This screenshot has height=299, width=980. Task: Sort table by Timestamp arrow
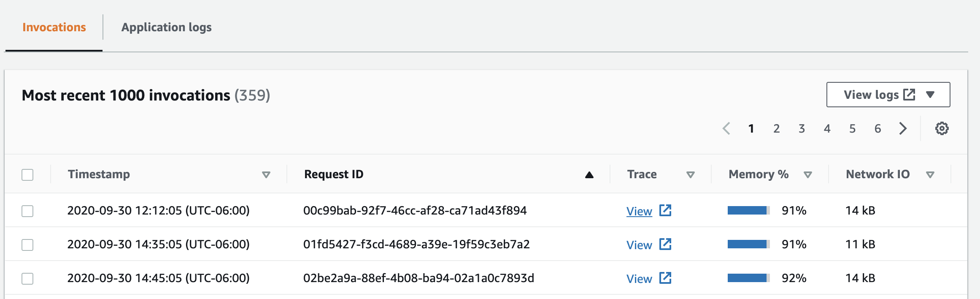[x=266, y=175]
